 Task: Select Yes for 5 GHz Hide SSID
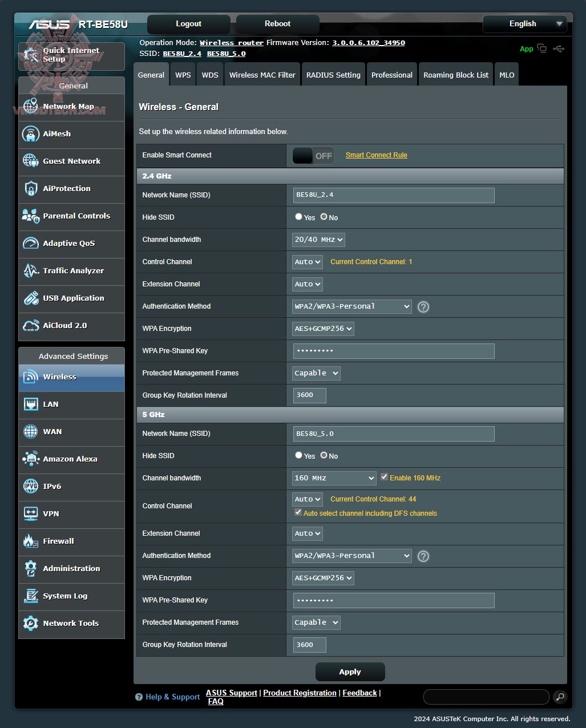(x=298, y=455)
